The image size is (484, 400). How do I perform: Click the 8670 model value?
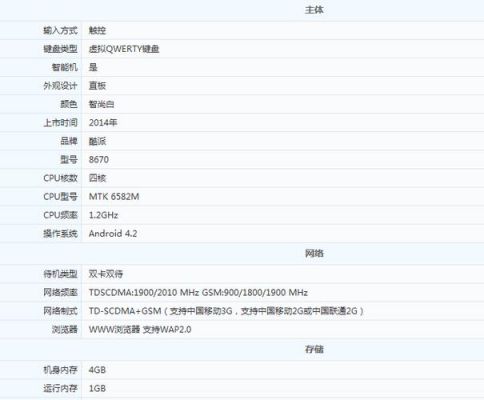[99, 160]
